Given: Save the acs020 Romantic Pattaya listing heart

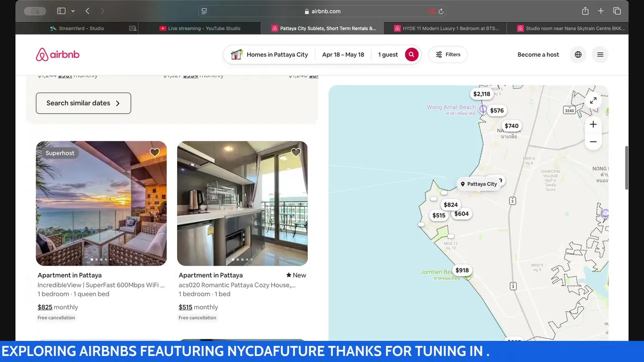Looking at the screenshot, I should click(296, 152).
